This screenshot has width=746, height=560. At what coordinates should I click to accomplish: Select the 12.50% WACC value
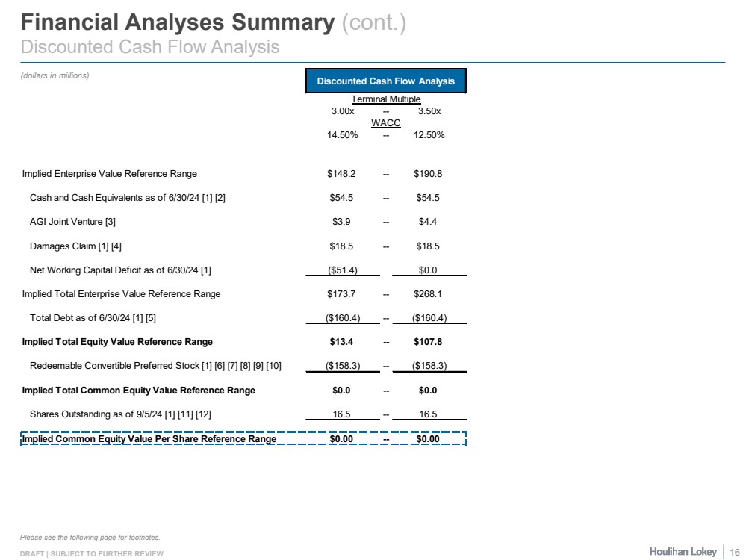pos(429,135)
